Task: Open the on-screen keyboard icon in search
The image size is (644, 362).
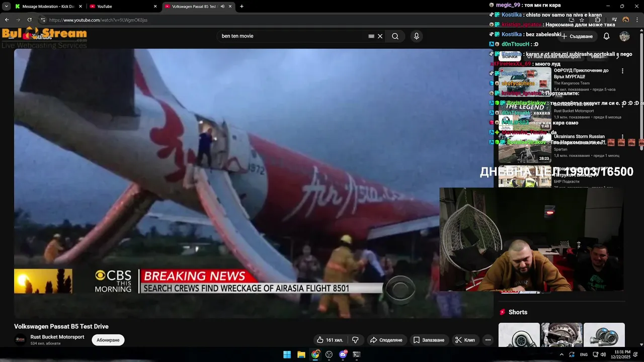Action: tap(371, 36)
